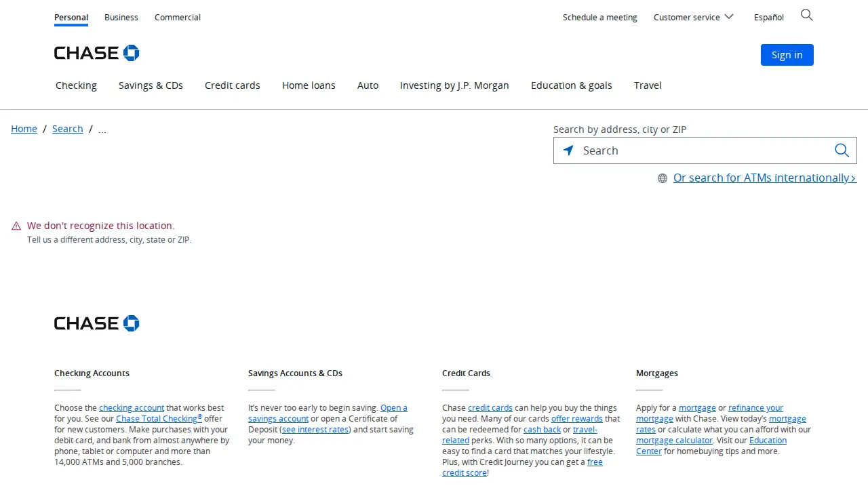Open the mortgage calculator link

pyautogui.click(x=674, y=441)
